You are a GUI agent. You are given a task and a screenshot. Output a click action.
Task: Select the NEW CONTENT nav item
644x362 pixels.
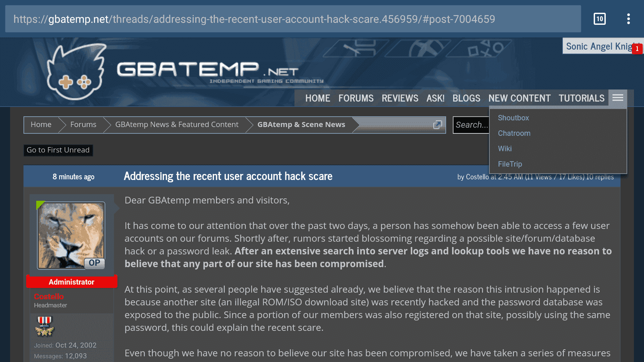519,98
